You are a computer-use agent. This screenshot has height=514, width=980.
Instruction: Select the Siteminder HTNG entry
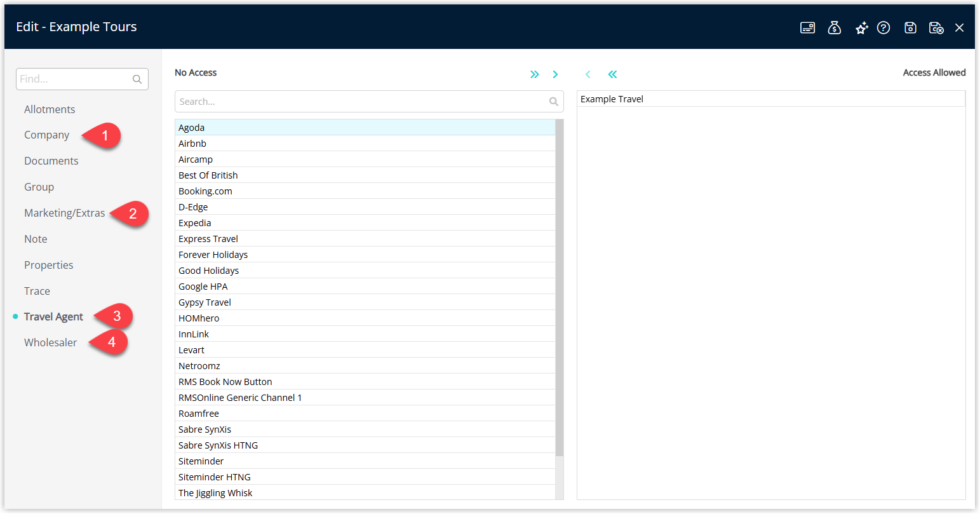coord(365,477)
